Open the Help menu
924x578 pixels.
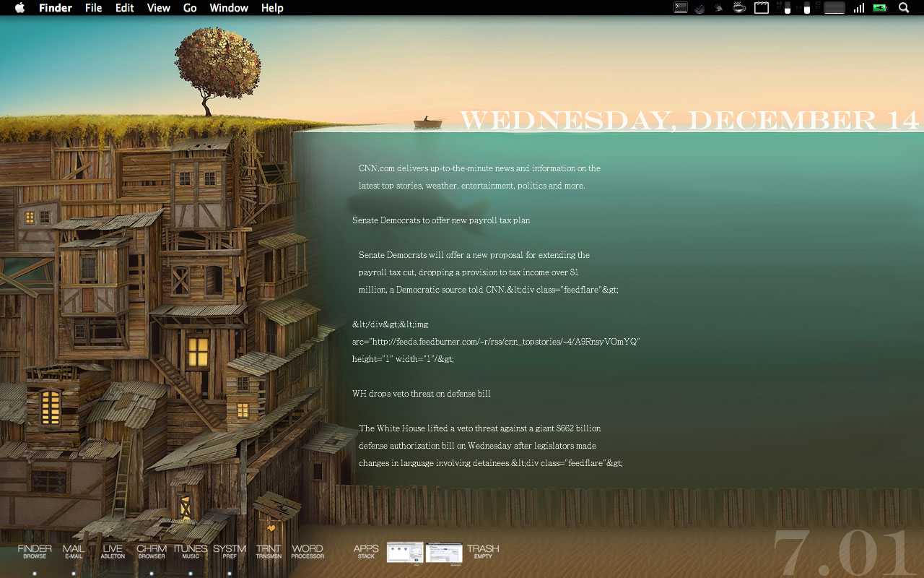(x=272, y=8)
